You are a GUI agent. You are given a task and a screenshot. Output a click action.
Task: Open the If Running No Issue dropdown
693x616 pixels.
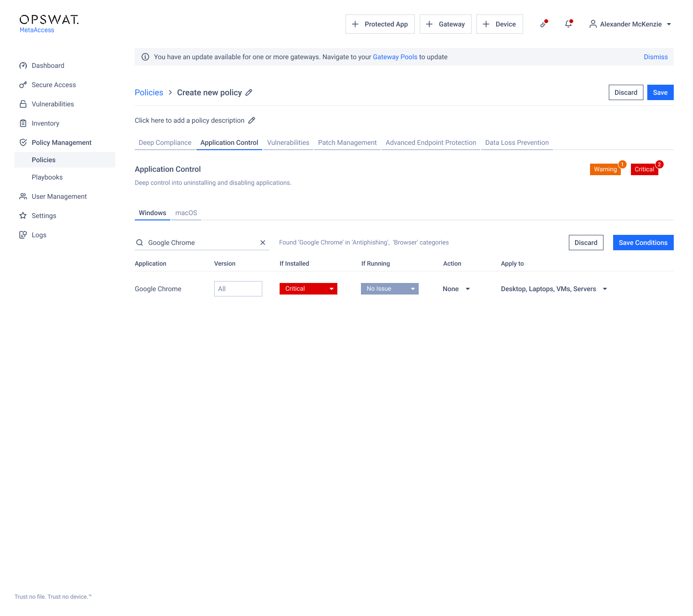click(390, 289)
